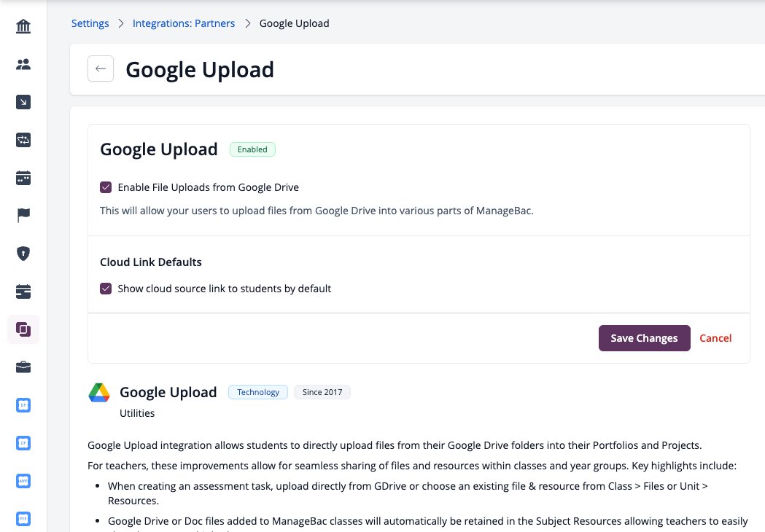The height and width of the screenshot is (532, 765).
Task: Click the flag sidebar icon
Action: (23, 215)
